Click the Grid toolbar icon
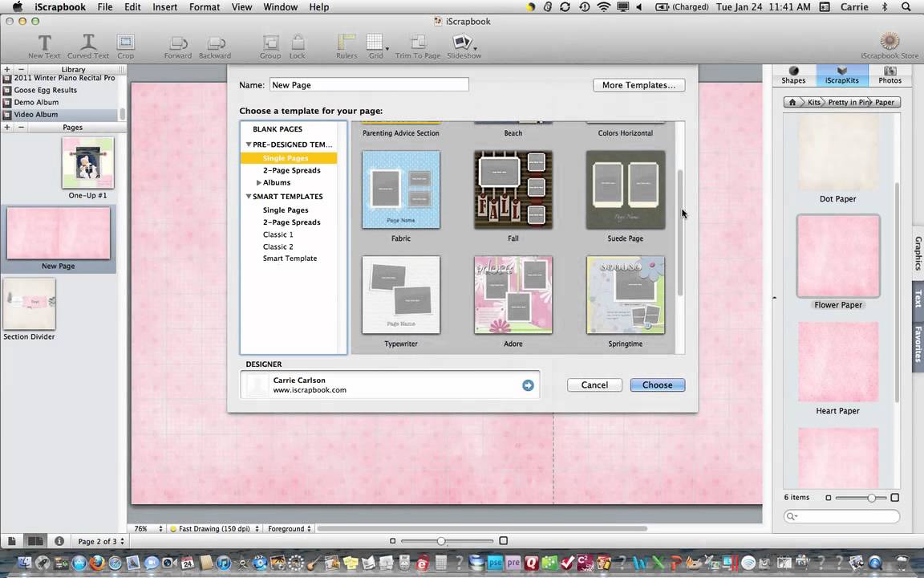 pos(375,42)
